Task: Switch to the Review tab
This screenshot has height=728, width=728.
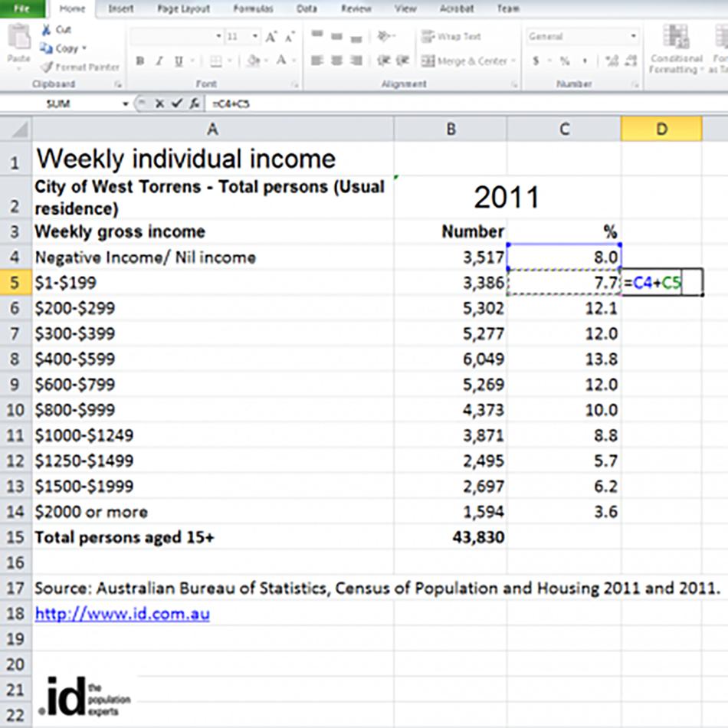Action: 356,9
